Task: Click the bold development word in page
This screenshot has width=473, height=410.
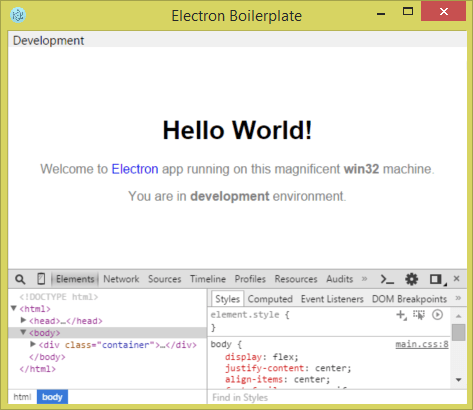Action: 230,196
